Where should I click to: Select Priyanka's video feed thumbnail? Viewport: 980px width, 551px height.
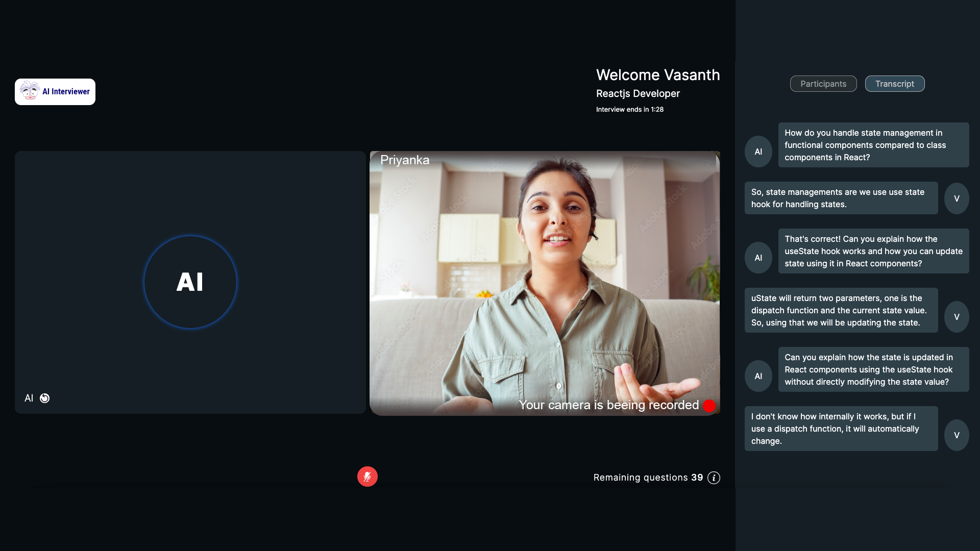tap(545, 283)
